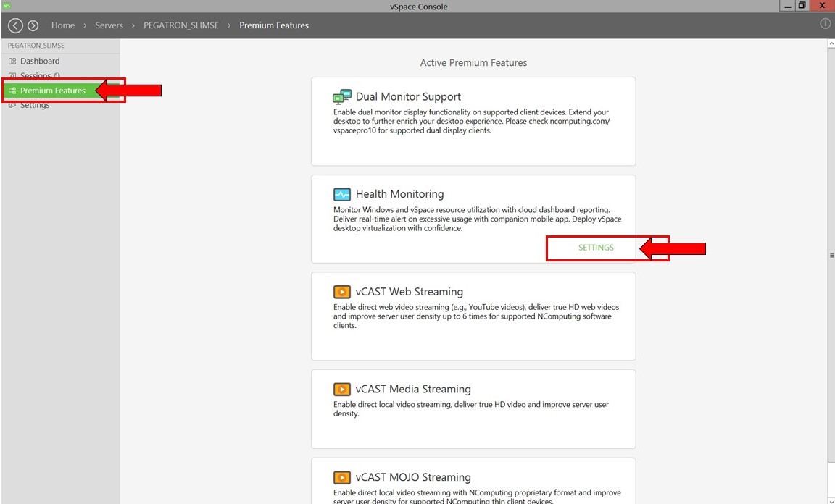Open the info icon in header
This screenshot has width=835, height=504.
[x=825, y=24]
